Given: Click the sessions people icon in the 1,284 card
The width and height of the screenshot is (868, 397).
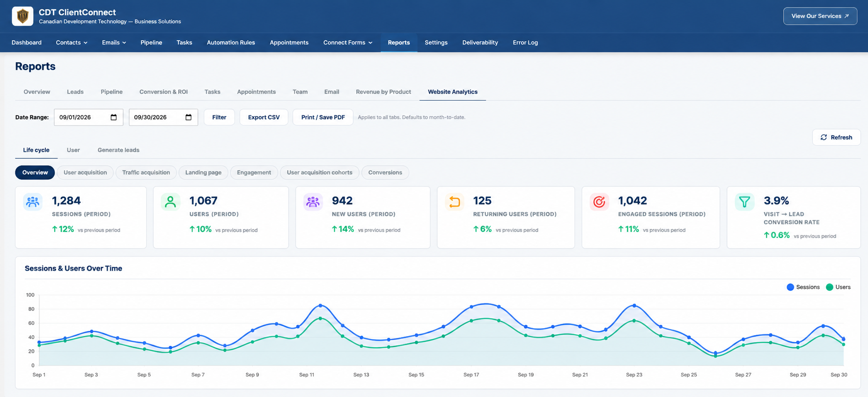Looking at the screenshot, I should (x=33, y=202).
